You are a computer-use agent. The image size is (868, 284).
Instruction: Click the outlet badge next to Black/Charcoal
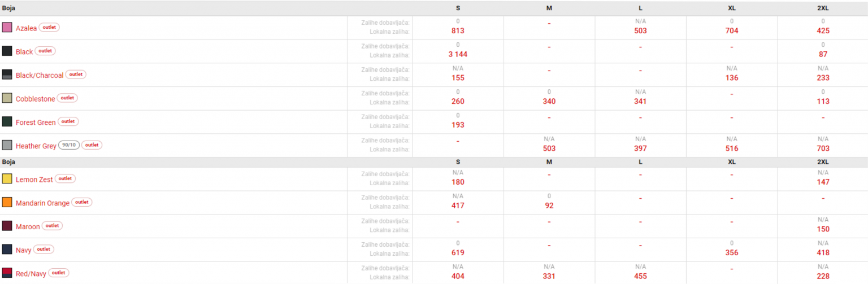point(76,75)
